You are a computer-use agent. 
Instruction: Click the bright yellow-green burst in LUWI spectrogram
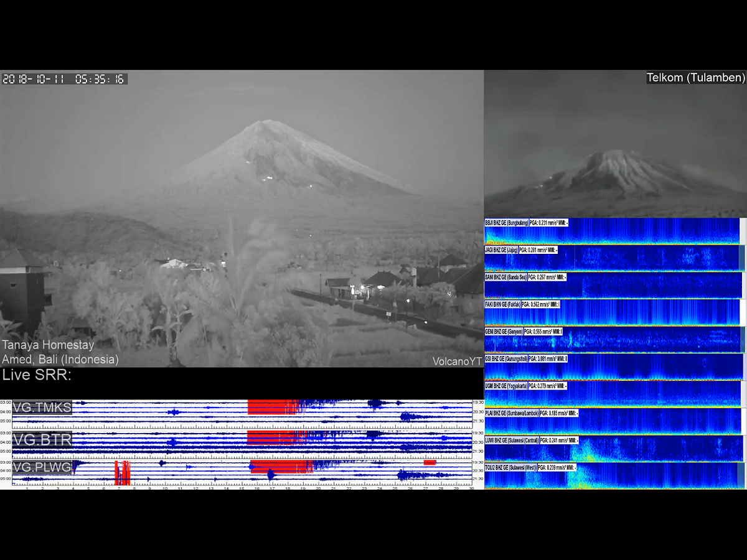[x=588, y=451]
